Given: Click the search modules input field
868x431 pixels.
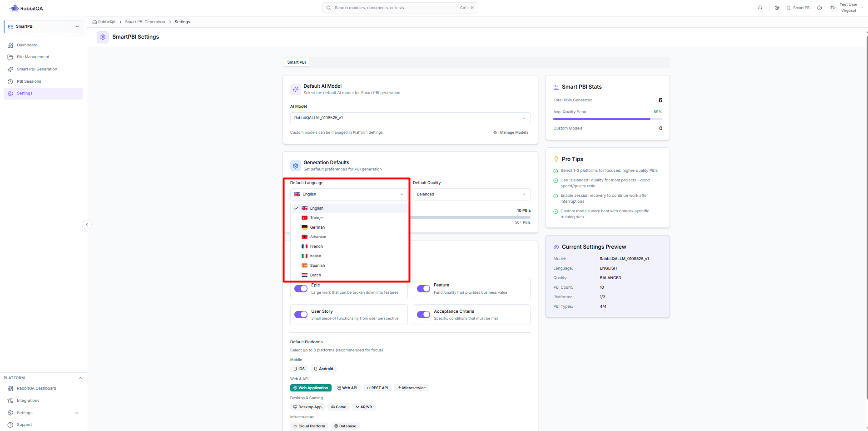Looking at the screenshot, I should [400, 8].
